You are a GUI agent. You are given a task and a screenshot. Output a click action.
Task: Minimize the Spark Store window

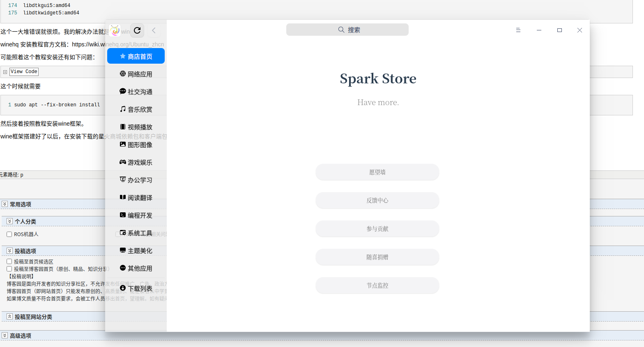tap(539, 30)
